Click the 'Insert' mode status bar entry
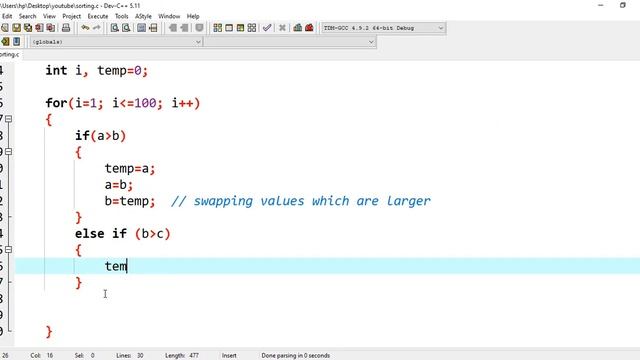The image size is (640, 360). (x=229, y=356)
